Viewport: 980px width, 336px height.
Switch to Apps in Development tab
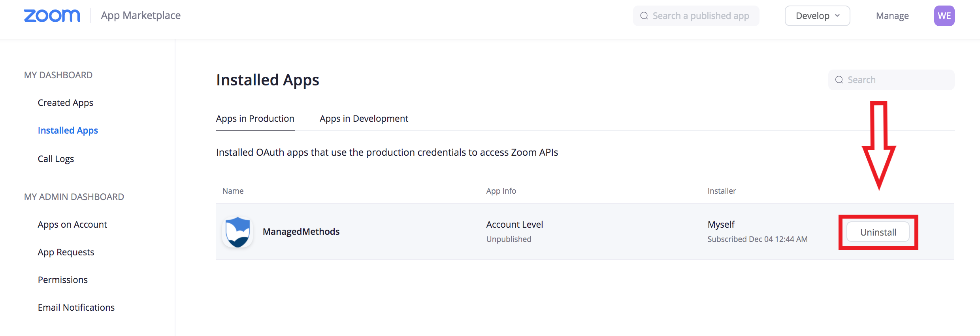click(x=364, y=119)
